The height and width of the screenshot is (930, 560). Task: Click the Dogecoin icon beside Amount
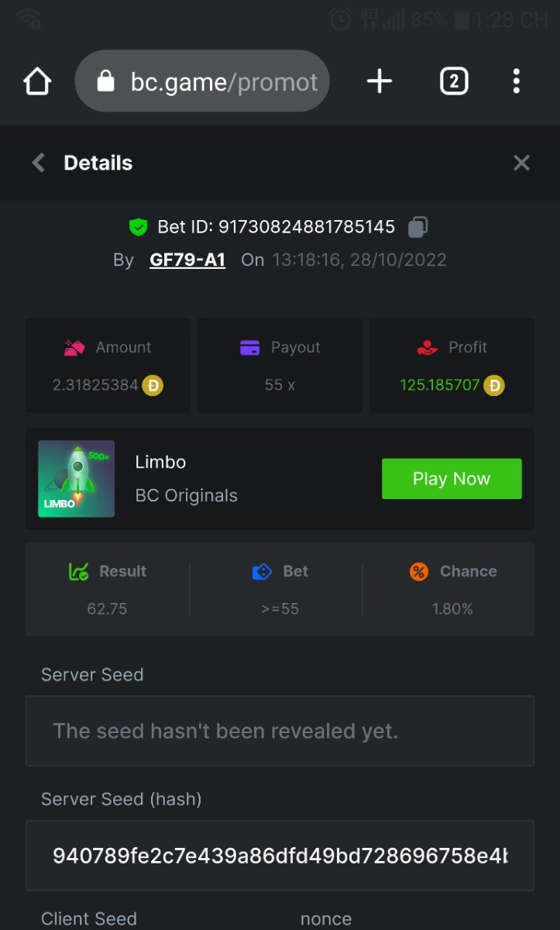pyautogui.click(x=153, y=385)
